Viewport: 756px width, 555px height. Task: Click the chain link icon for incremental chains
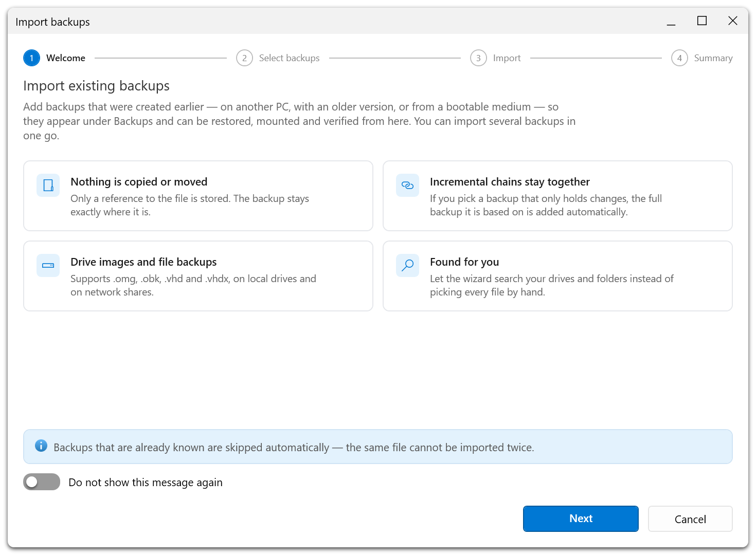tap(408, 185)
